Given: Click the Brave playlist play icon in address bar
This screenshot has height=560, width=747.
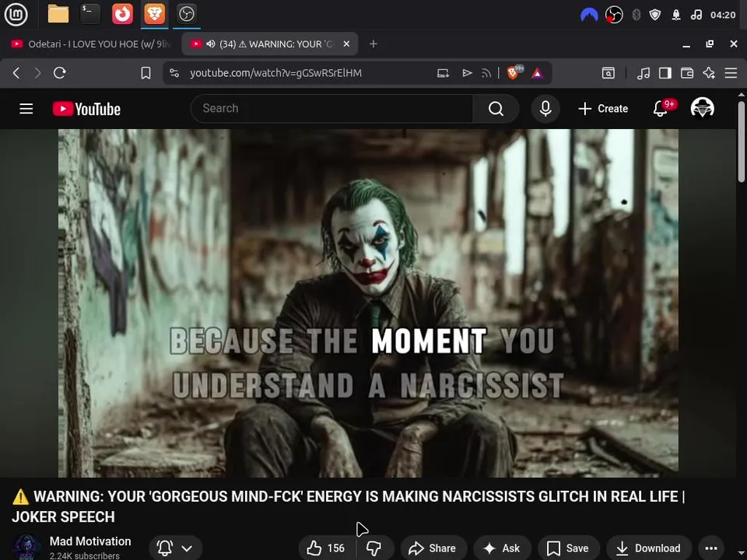Looking at the screenshot, I should pyautogui.click(x=467, y=73).
